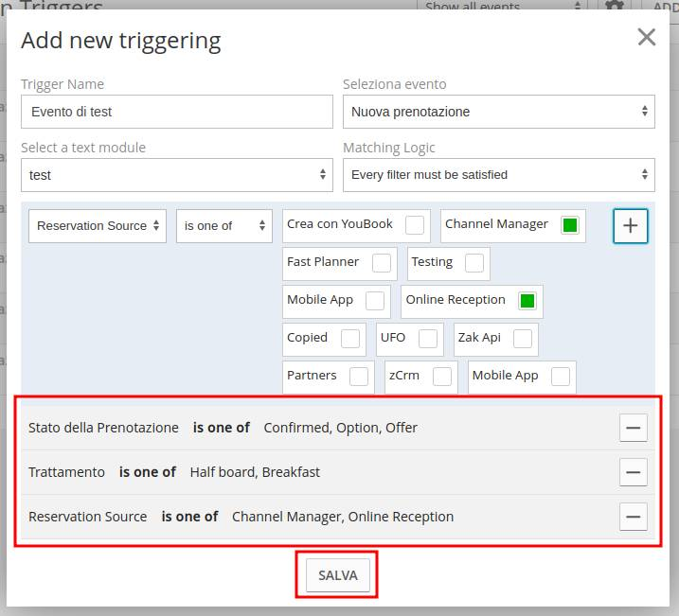Uncheck the Online Reception checkbox
Image resolution: width=679 pixels, height=616 pixels.
tap(527, 301)
